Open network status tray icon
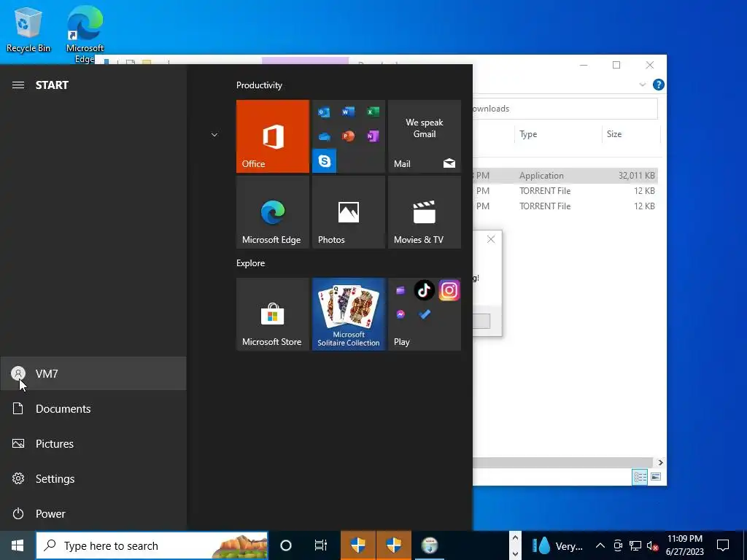 pyautogui.click(x=635, y=545)
